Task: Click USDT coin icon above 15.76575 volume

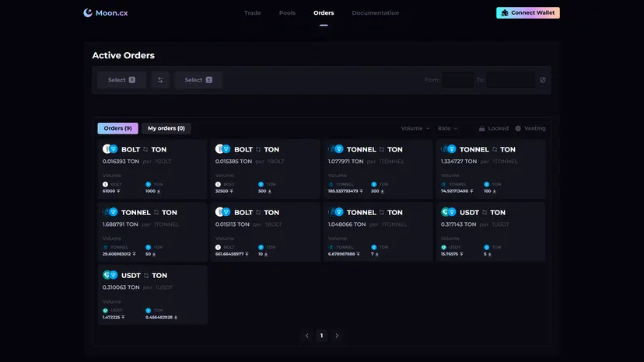Action: (443, 247)
